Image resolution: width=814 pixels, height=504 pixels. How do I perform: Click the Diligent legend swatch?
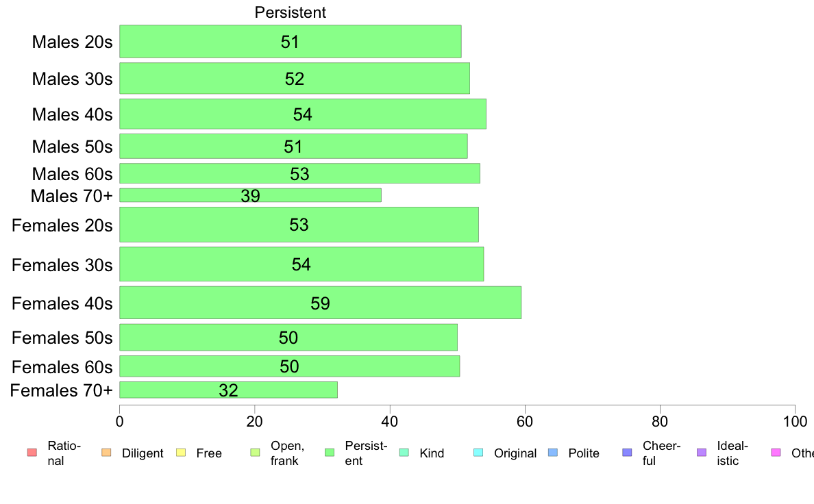[106, 453]
